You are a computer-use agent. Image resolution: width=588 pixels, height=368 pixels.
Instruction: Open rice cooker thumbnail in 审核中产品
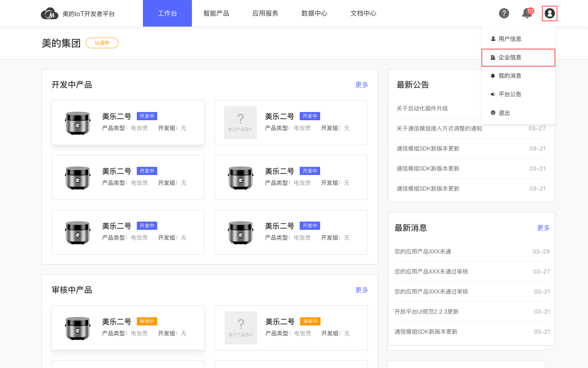78,328
